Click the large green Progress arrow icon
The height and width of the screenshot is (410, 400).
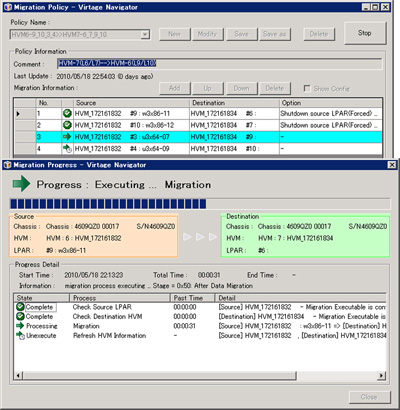[21, 184]
